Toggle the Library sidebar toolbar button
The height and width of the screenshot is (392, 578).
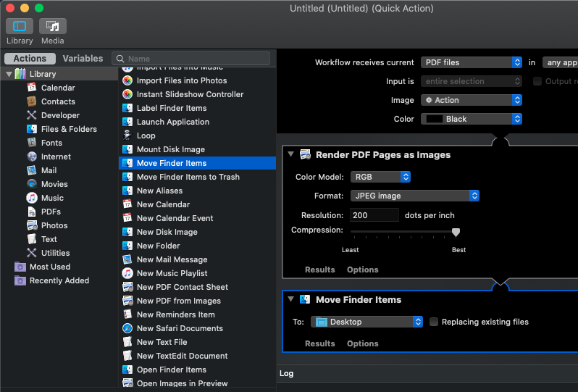(x=20, y=26)
